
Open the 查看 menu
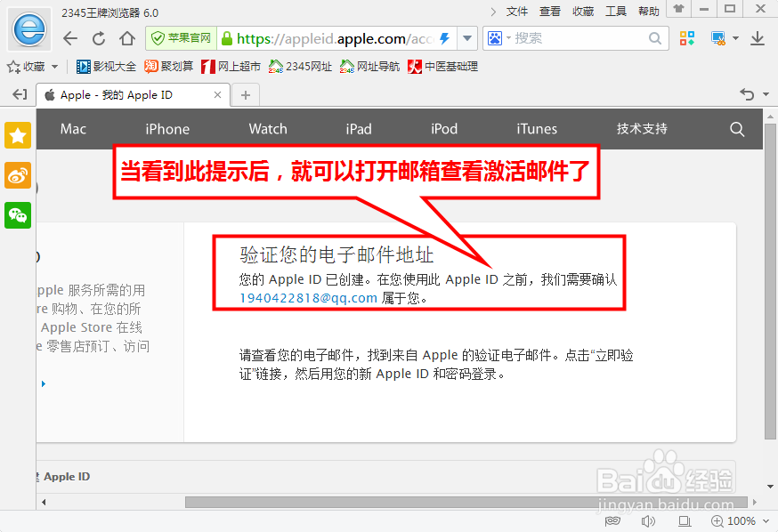(x=550, y=12)
